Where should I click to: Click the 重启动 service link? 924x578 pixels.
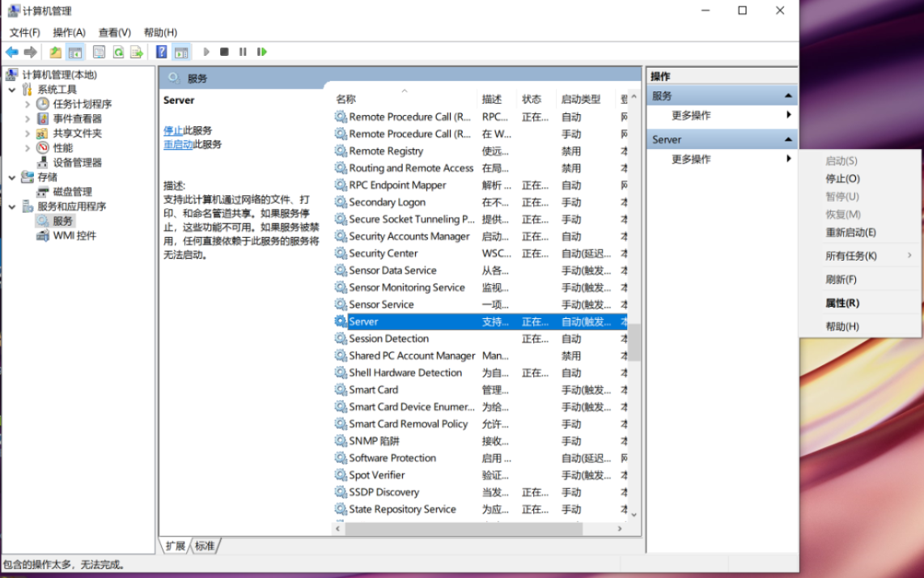(x=178, y=144)
